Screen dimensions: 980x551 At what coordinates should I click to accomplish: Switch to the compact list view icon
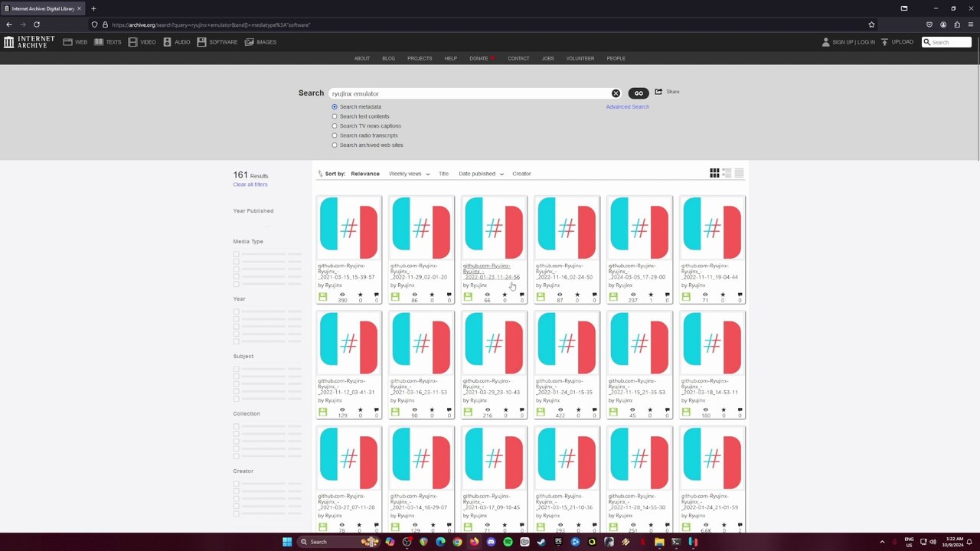pos(739,174)
